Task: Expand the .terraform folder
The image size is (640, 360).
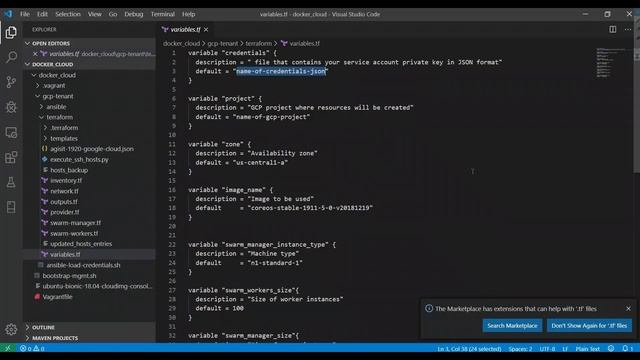Action: (45, 128)
